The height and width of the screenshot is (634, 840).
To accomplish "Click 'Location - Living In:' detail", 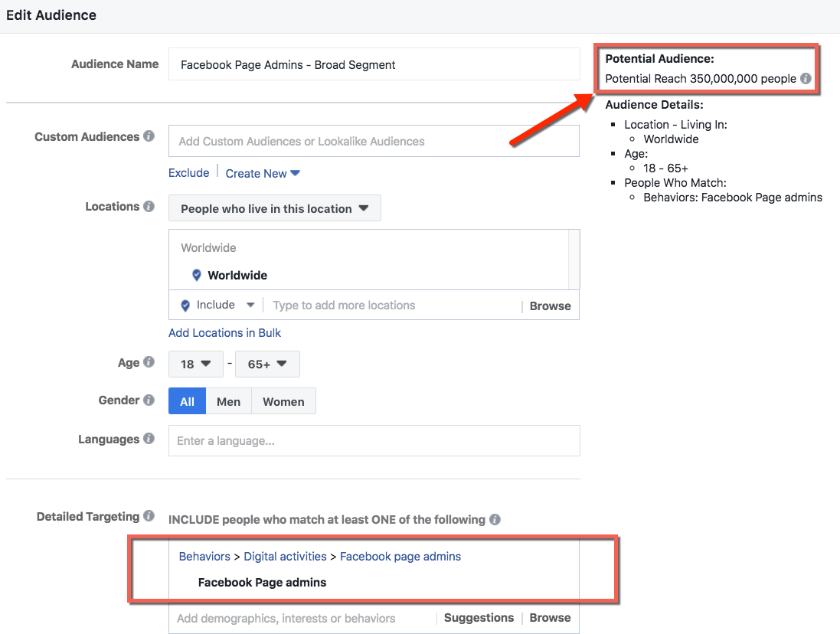I will pyautogui.click(x=675, y=124).
